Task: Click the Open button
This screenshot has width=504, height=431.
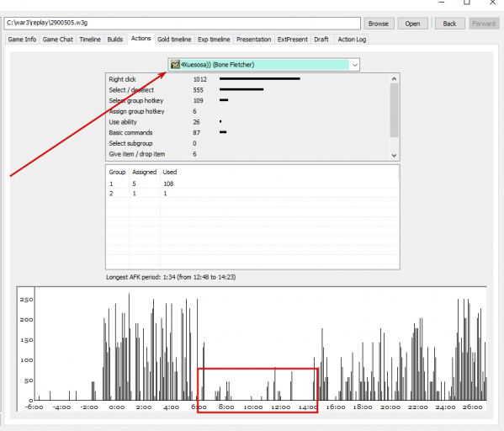Action: coord(412,24)
